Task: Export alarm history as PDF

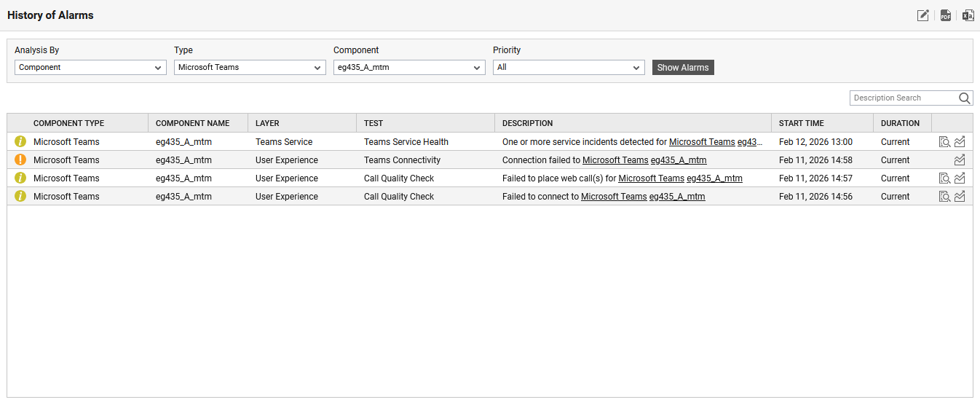Action: tap(946, 15)
